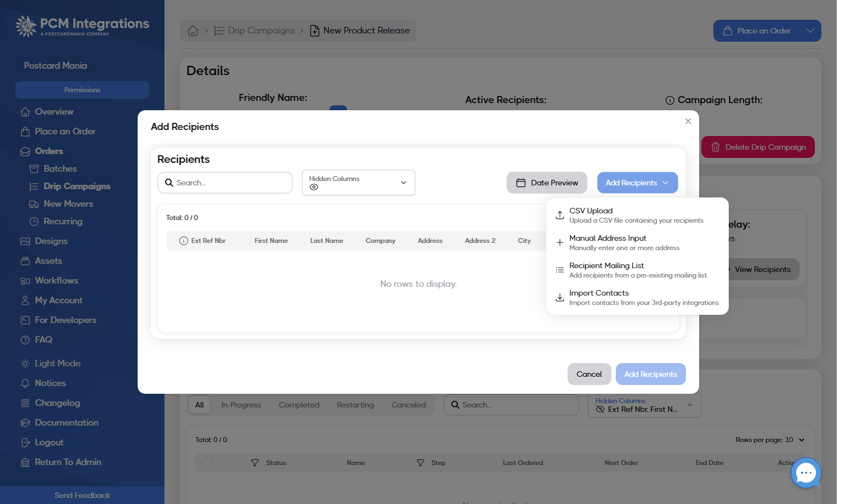
Task: Open Return To Admin in sidebar
Action: coord(61,462)
